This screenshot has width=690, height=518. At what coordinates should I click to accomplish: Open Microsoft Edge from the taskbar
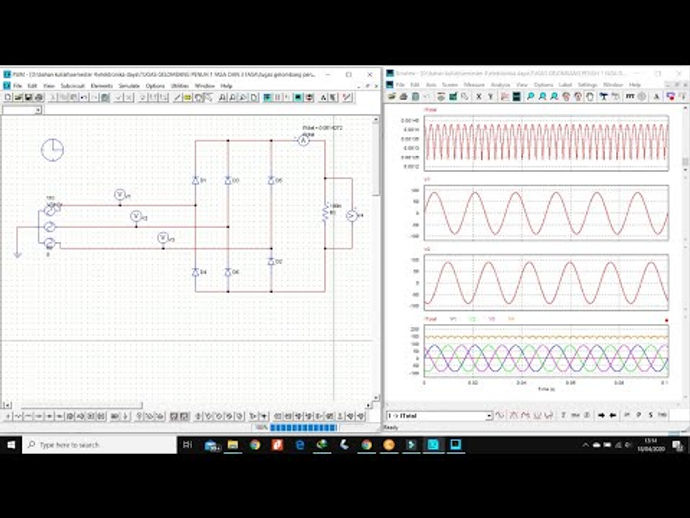[300, 445]
